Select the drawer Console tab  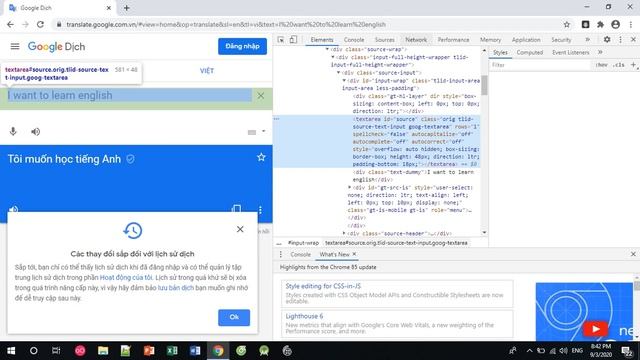tap(300, 254)
